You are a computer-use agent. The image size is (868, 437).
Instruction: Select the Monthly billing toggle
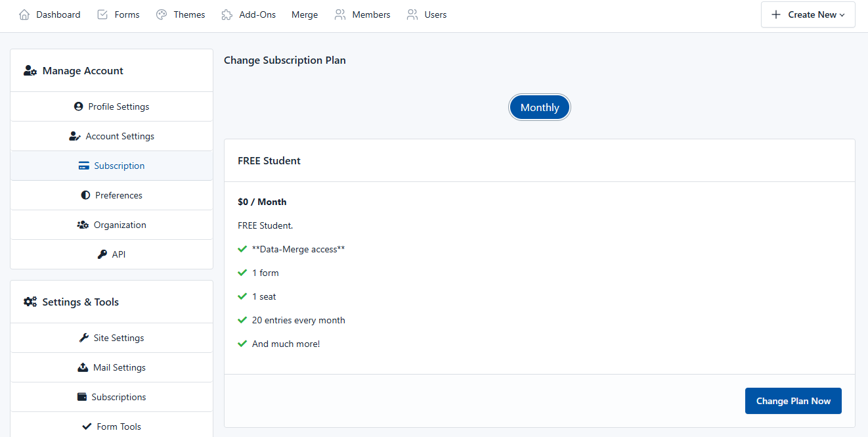[x=540, y=108]
